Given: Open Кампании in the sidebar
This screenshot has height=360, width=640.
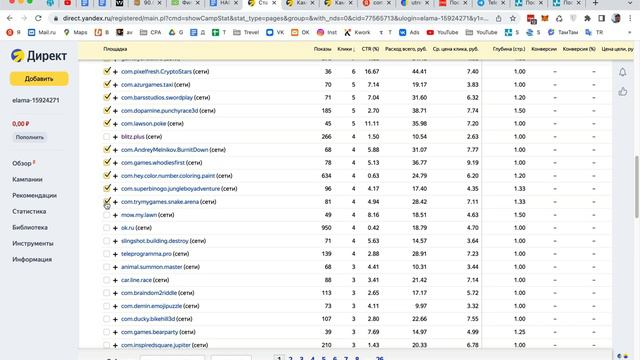Looking at the screenshot, I should pyautogui.click(x=27, y=179).
